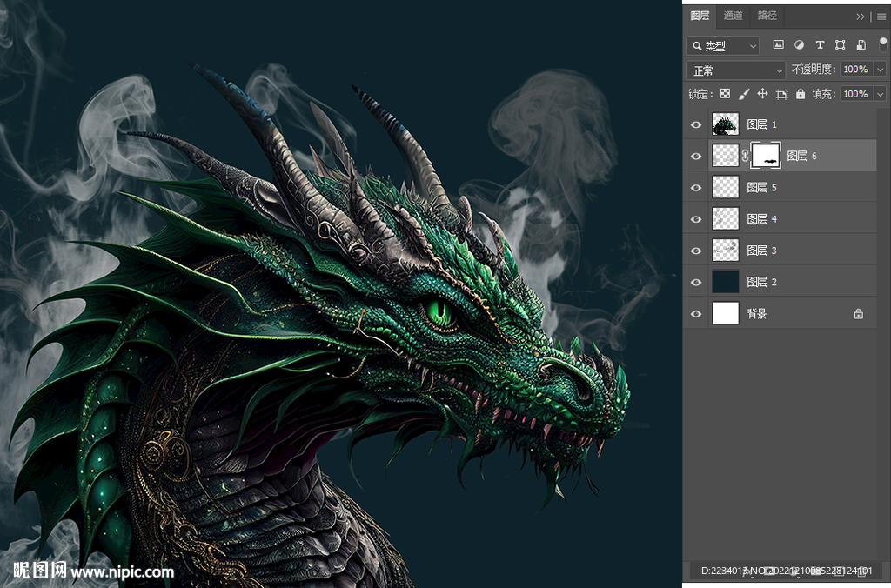Viewport: 891px width, 588px height.
Task: Filter layers by adjustment layer icon
Action: point(799,45)
